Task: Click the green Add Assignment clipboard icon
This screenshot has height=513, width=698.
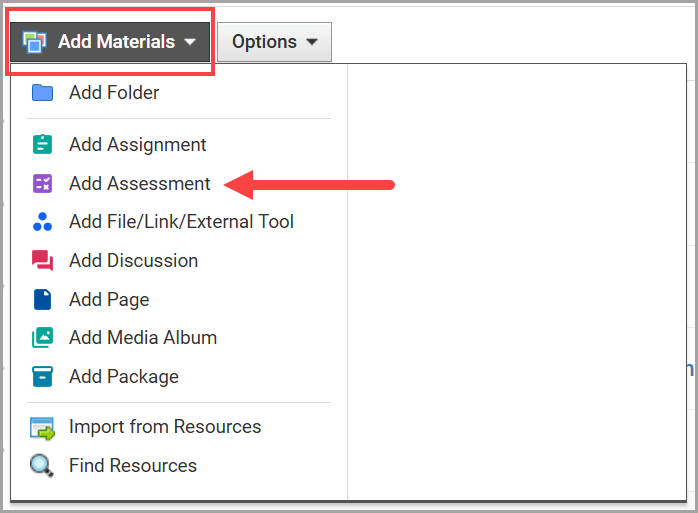Action: point(42,145)
